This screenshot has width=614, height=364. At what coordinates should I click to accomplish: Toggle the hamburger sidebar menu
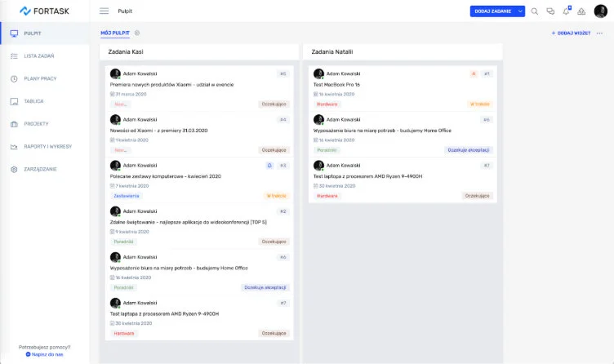(x=104, y=11)
